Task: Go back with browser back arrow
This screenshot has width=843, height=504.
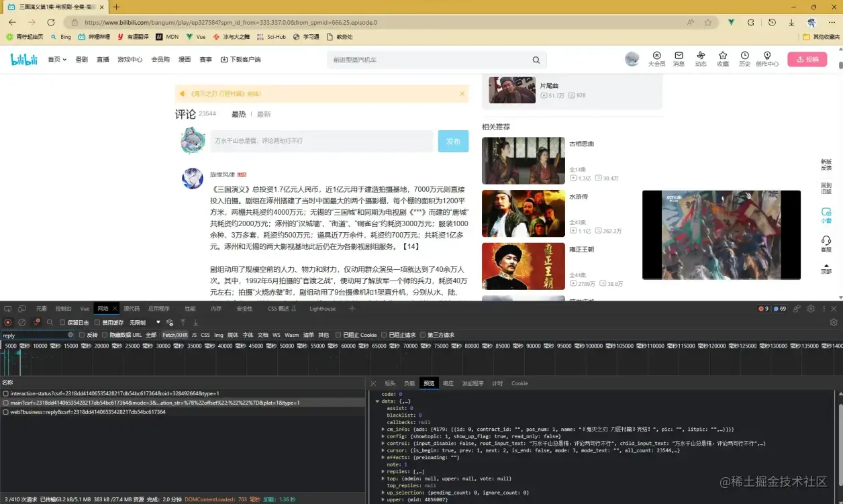Action: point(12,22)
